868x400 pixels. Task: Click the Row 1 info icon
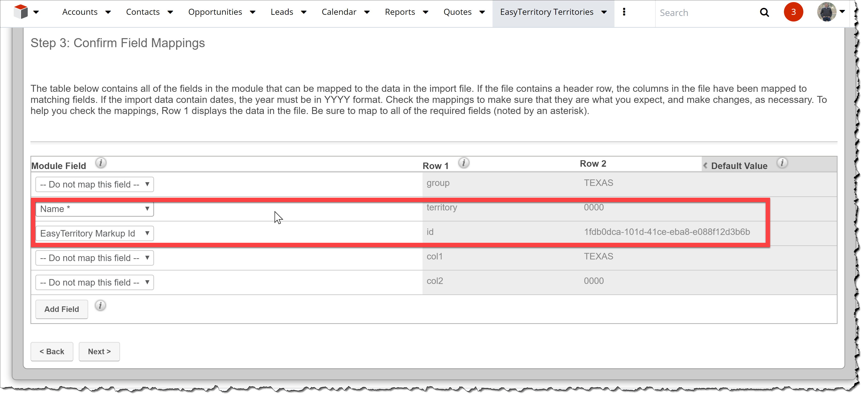[x=464, y=163]
